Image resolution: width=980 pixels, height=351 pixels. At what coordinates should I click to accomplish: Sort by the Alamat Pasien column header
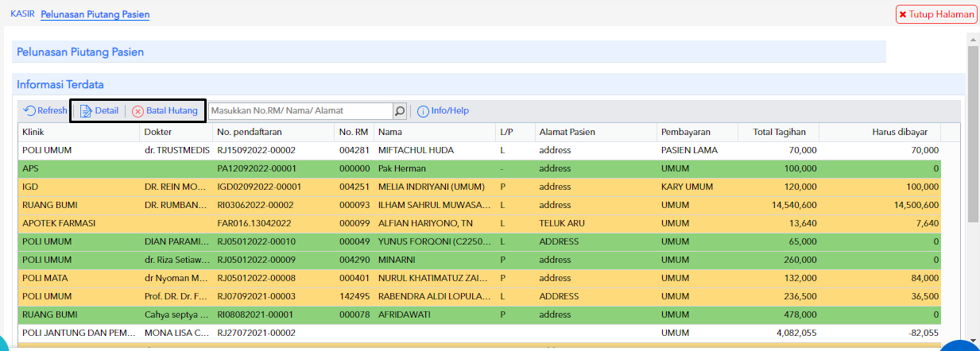pyautogui.click(x=595, y=132)
